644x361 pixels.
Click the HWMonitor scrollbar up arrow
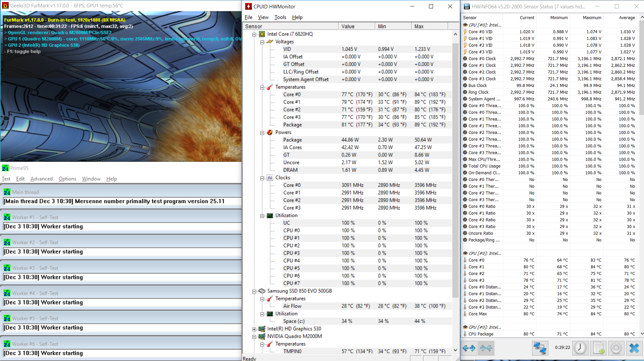(x=455, y=34)
